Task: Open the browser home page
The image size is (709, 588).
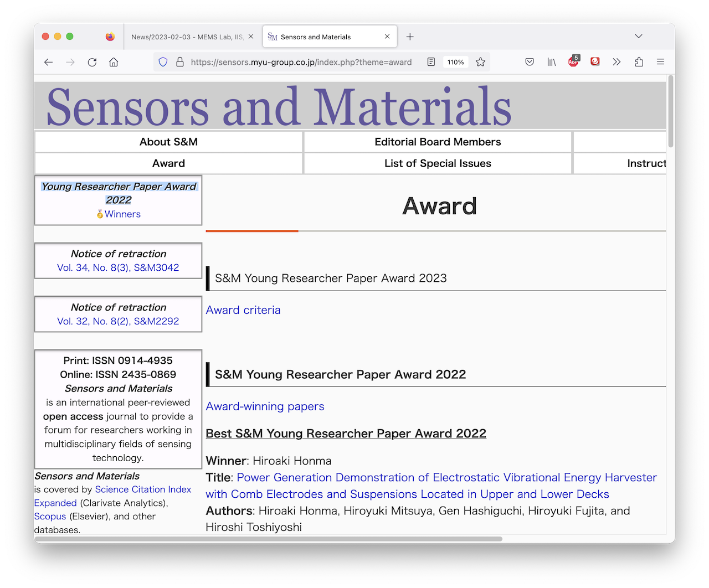Action: [x=114, y=62]
